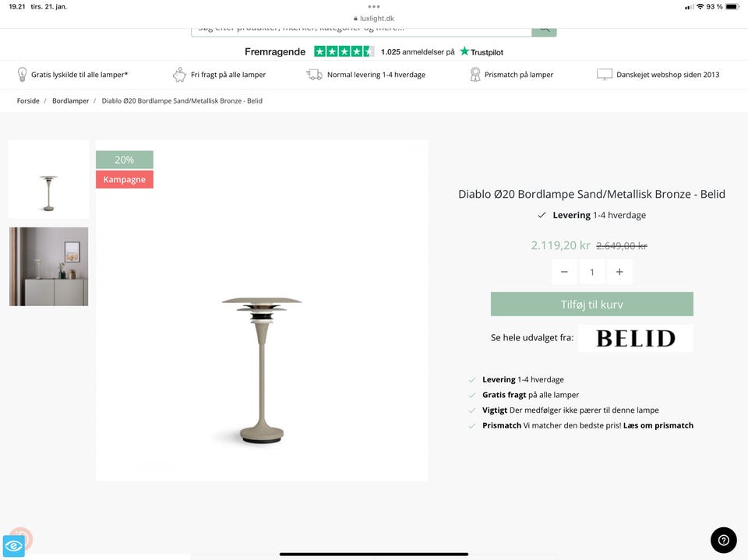
Task: Open the accessibility eye widget bottom left
Action: point(14,546)
